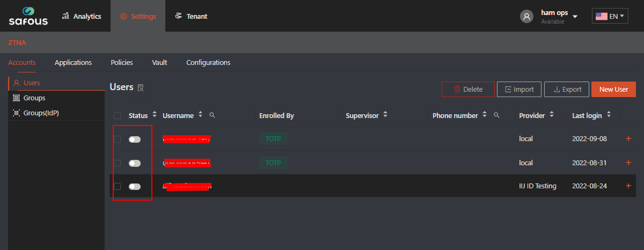Toggle status switch of first user

coord(135,139)
